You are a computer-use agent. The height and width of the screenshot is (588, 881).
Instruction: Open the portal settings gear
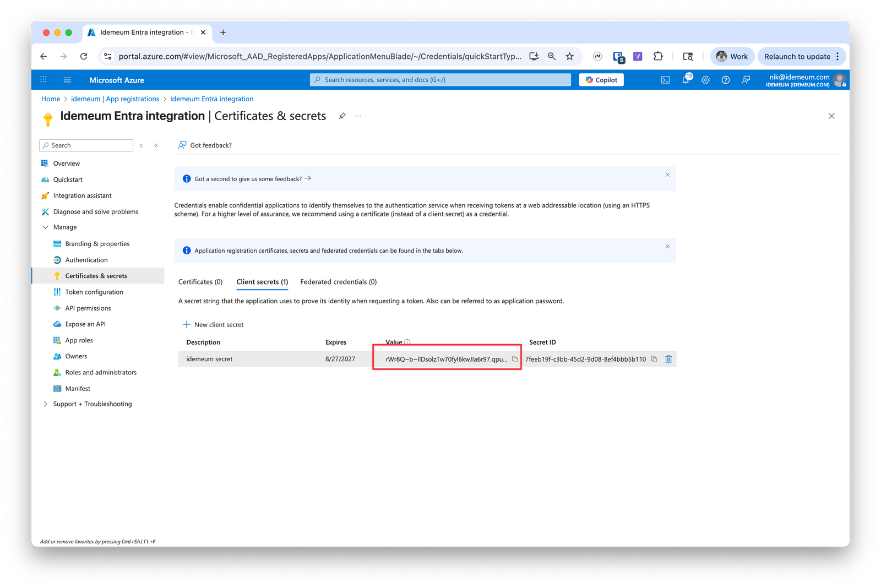coord(705,80)
